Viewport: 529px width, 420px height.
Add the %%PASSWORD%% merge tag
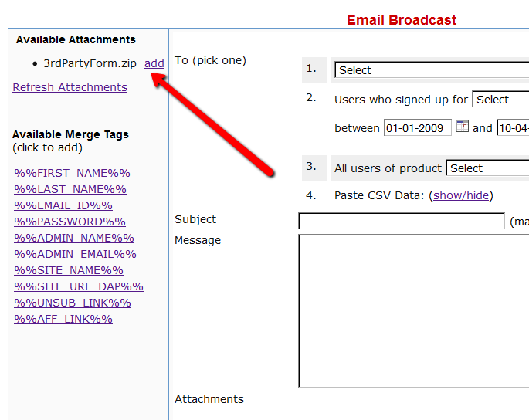tap(70, 222)
